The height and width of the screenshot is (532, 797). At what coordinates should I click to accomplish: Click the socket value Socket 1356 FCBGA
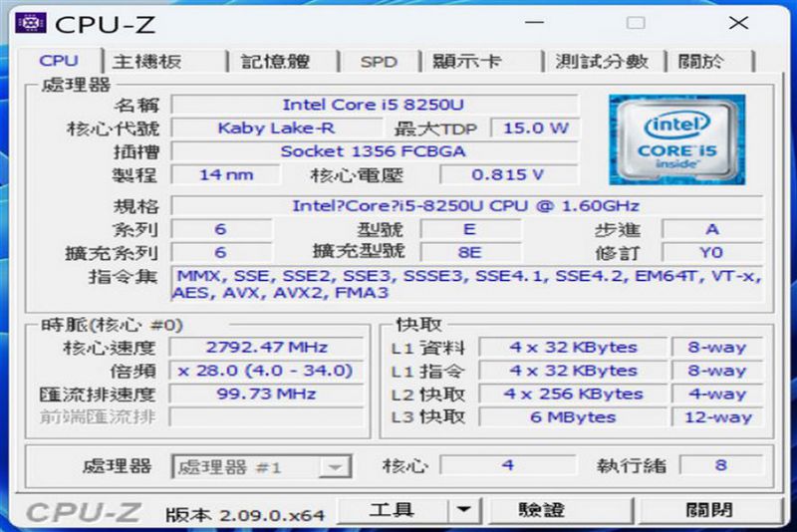point(375,151)
